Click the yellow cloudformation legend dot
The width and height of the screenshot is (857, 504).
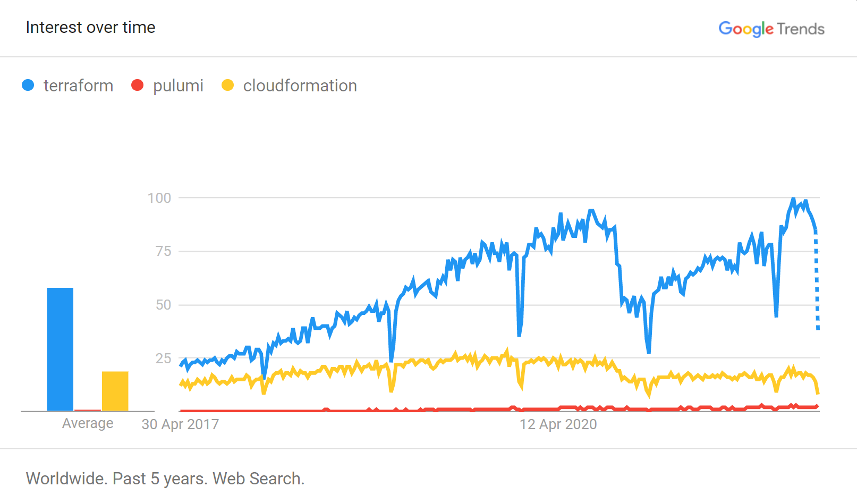228,86
